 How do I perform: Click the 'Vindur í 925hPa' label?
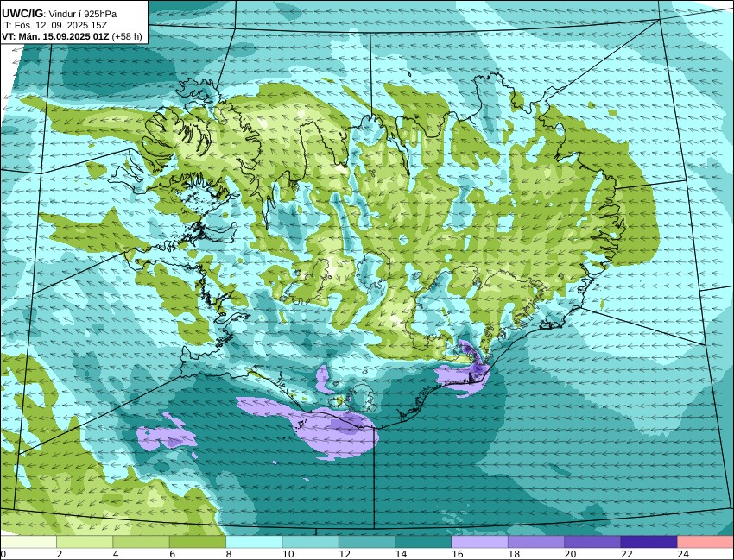[83, 14]
